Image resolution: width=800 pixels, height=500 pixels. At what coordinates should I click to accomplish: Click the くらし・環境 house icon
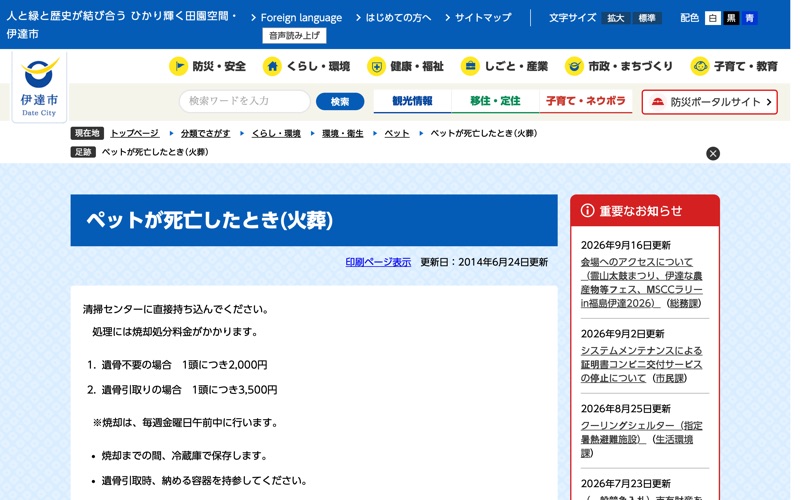point(272,66)
